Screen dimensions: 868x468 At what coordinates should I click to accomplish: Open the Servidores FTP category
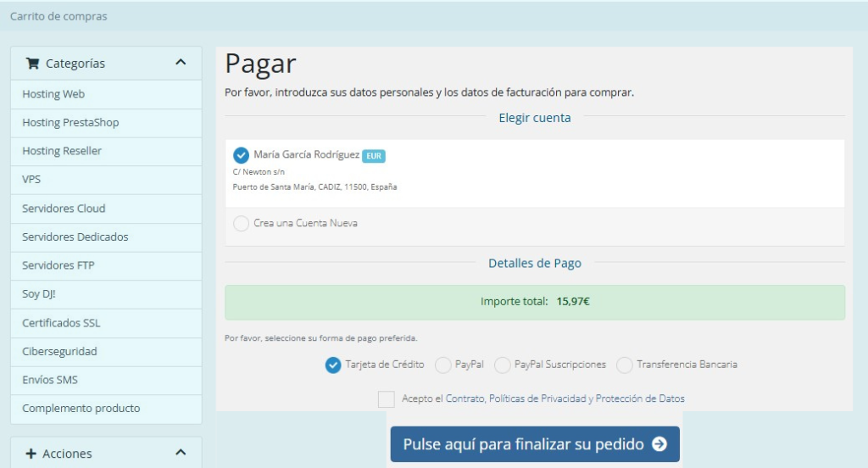[x=106, y=266]
